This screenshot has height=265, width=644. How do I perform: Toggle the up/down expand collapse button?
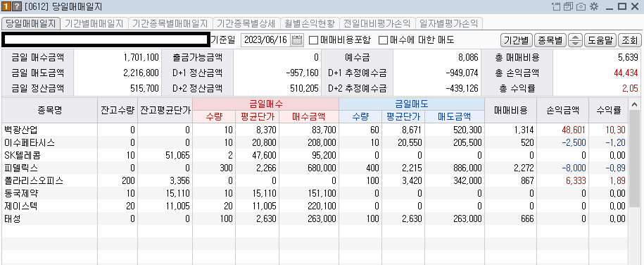(x=576, y=40)
